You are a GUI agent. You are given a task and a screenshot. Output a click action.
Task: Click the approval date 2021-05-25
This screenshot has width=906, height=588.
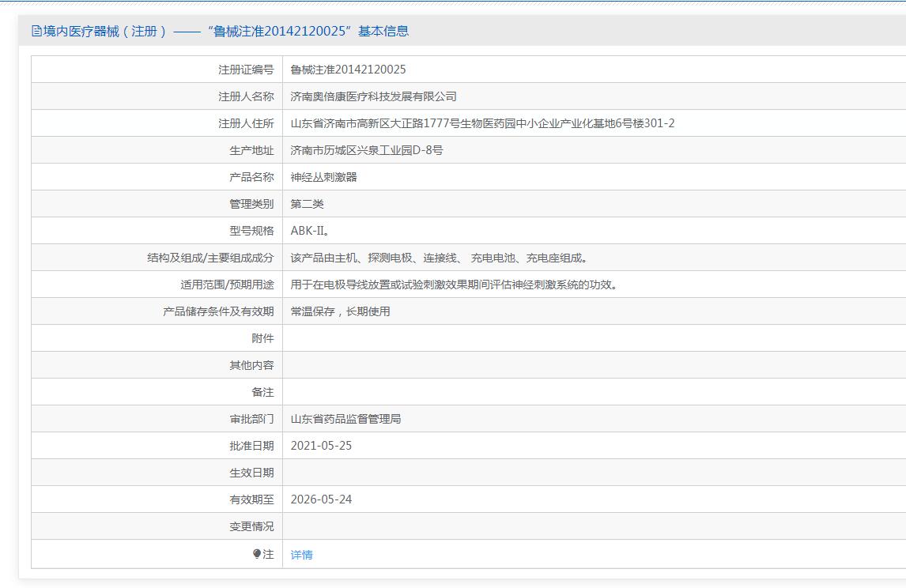point(321,446)
